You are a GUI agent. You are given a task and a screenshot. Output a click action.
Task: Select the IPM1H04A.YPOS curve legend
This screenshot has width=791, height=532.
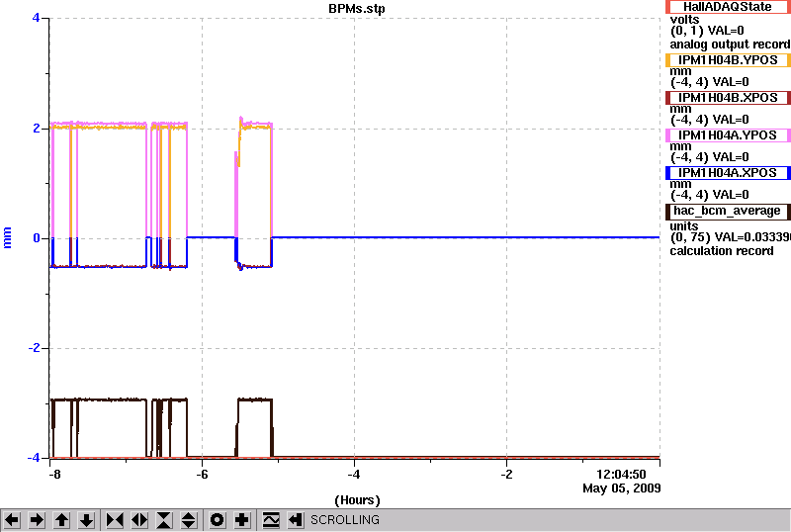click(728, 135)
